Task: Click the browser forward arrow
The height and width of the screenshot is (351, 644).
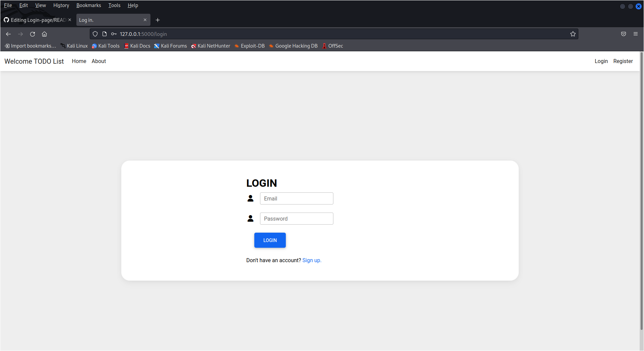Action: [x=20, y=34]
